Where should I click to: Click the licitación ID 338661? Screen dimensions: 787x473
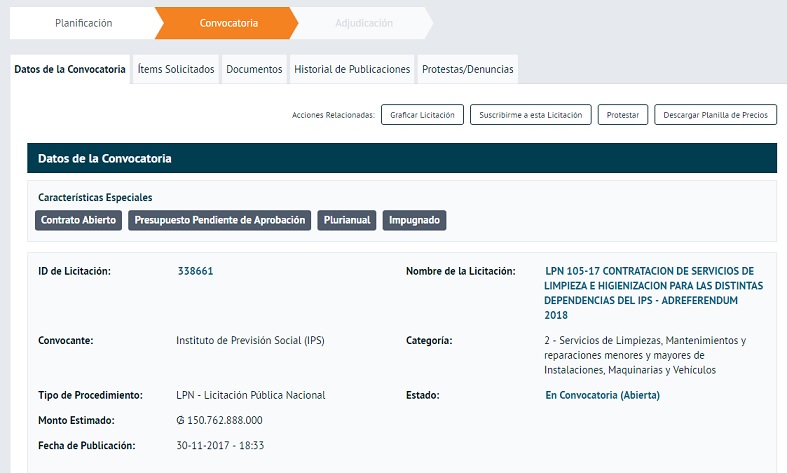[x=195, y=271]
